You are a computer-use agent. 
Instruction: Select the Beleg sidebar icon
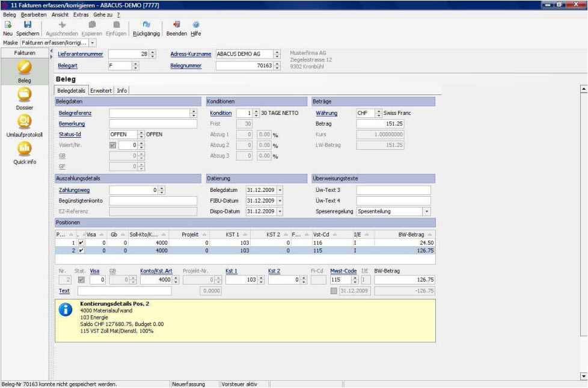(x=25, y=67)
